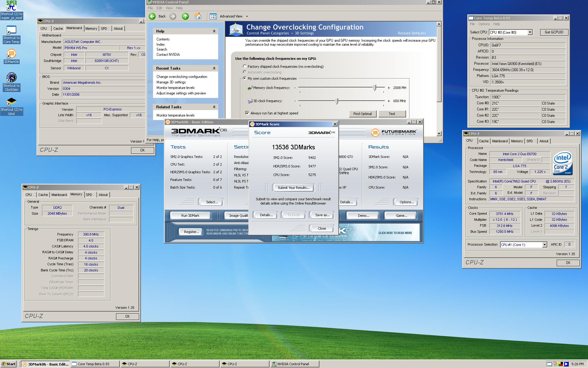588x368 pixels.
Task: Select My own custom clock frequencies
Action: click(244, 78)
